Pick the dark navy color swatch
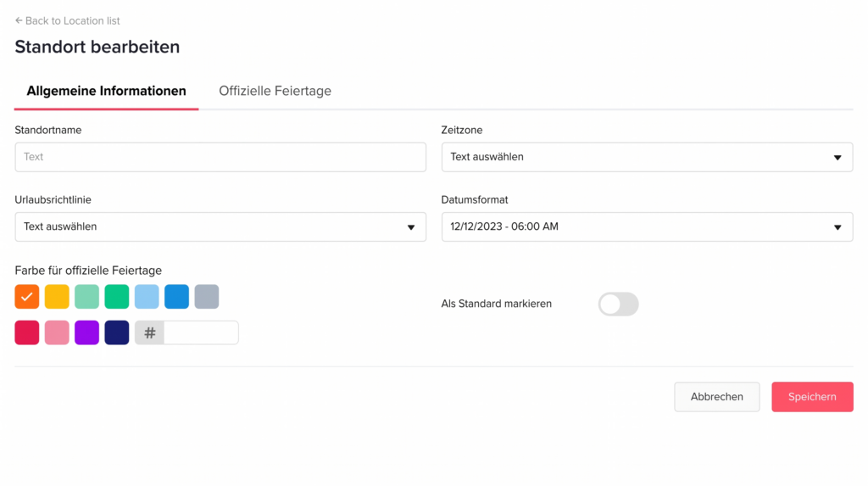Screen dimensions: 868x486 pyautogui.click(x=117, y=332)
